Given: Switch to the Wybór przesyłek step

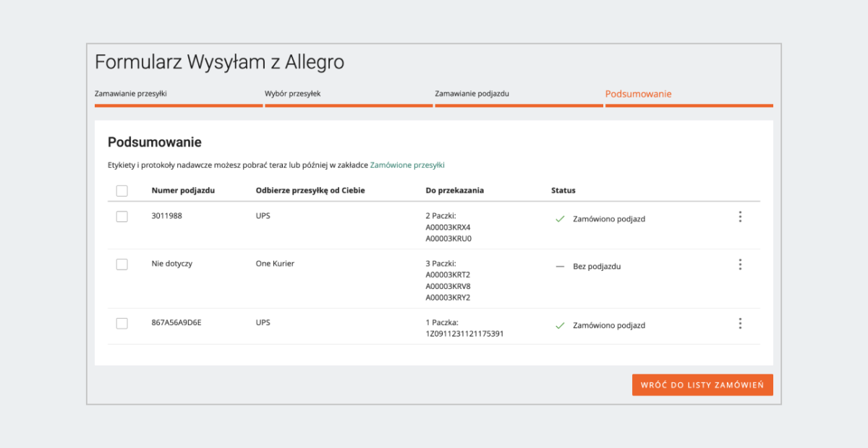Looking at the screenshot, I should click(298, 94).
